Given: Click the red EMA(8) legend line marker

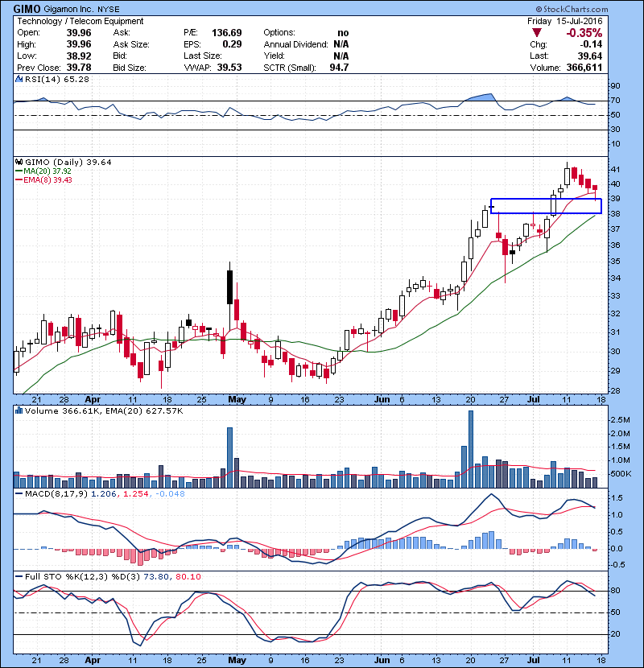Looking at the screenshot, I should tap(19, 180).
